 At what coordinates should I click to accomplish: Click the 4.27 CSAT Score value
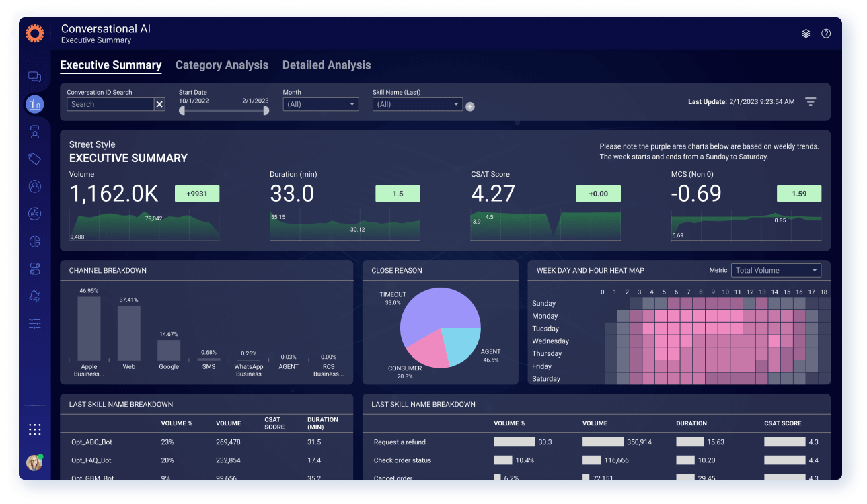(x=493, y=194)
